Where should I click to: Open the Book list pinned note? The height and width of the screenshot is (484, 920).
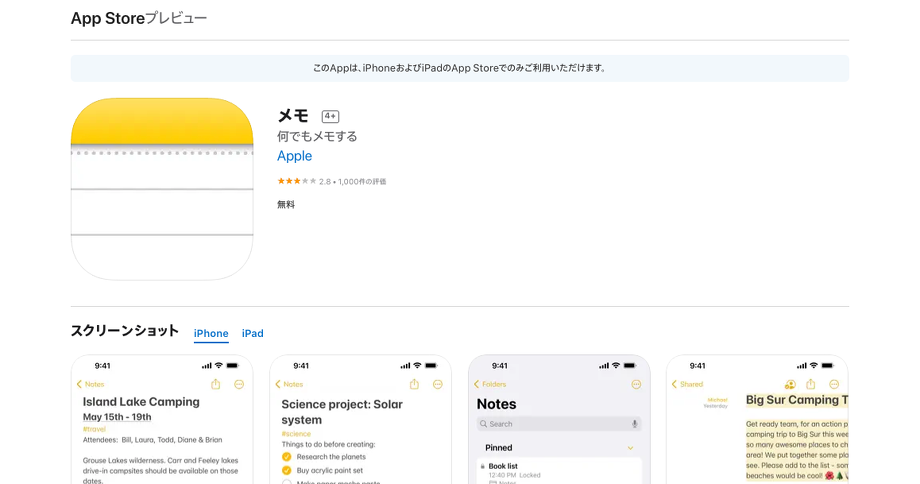coord(559,471)
